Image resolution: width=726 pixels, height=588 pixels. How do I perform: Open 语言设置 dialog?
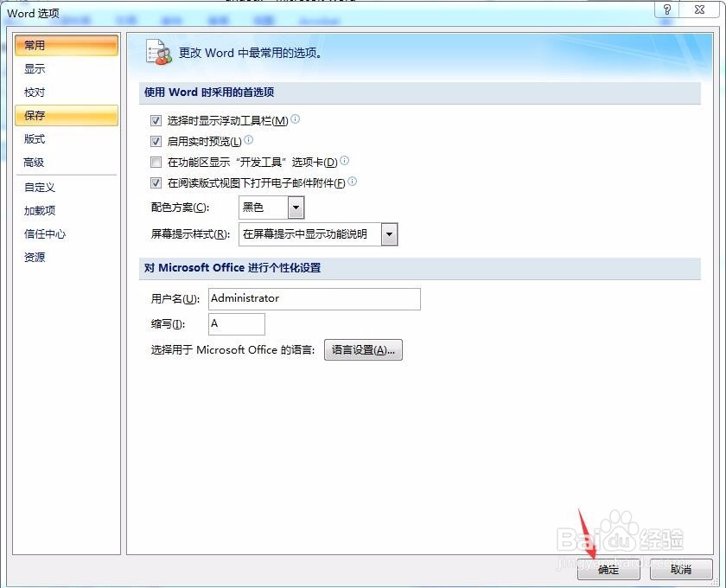point(363,350)
